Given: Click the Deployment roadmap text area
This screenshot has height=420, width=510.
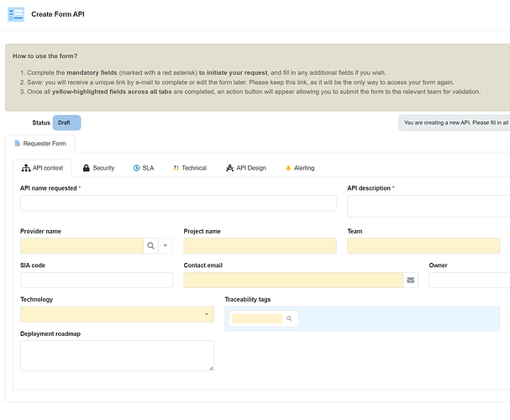Looking at the screenshot, I should pyautogui.click(x=117, y=354).
